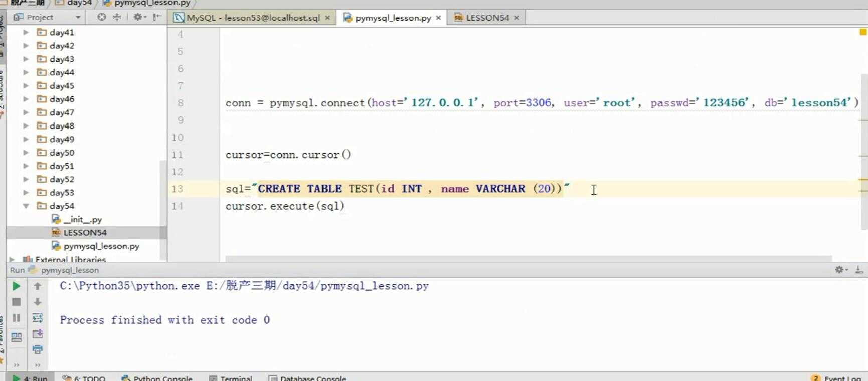The width and height of the screenshot is (868, 381).
Task: Open the Run tool window tab
Action: click(x=30, y=377)
